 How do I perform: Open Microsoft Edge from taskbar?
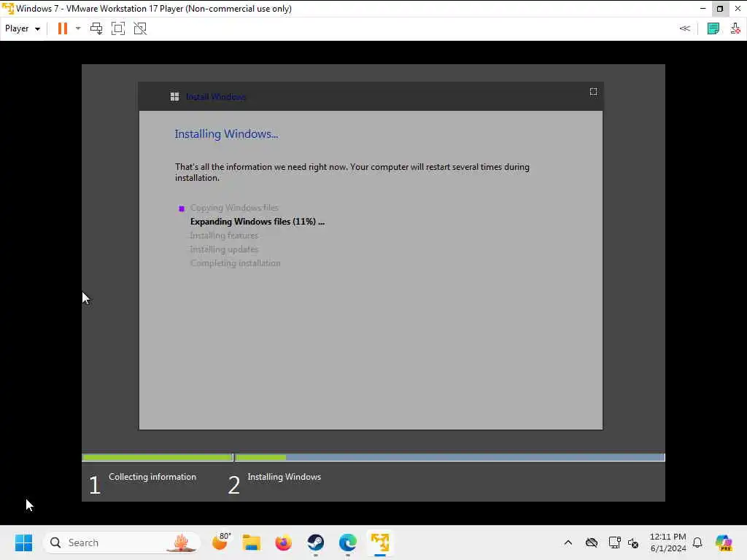click(348, 542)
